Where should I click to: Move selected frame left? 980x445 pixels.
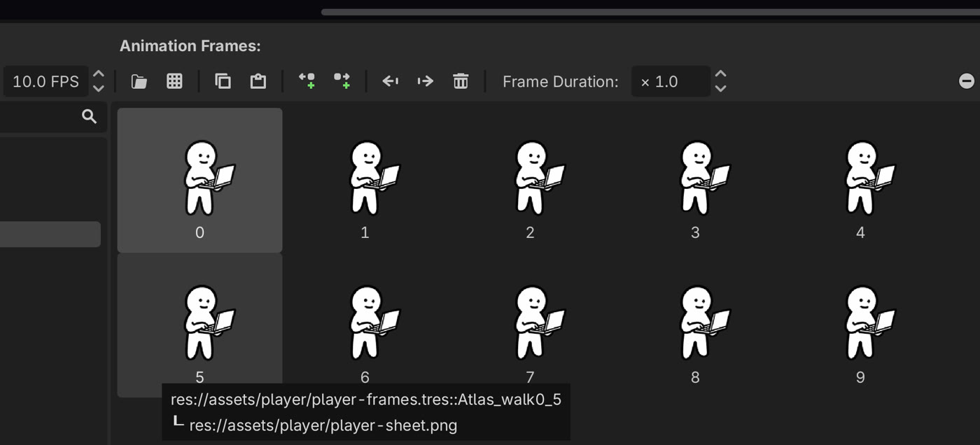tap(391, 81)
